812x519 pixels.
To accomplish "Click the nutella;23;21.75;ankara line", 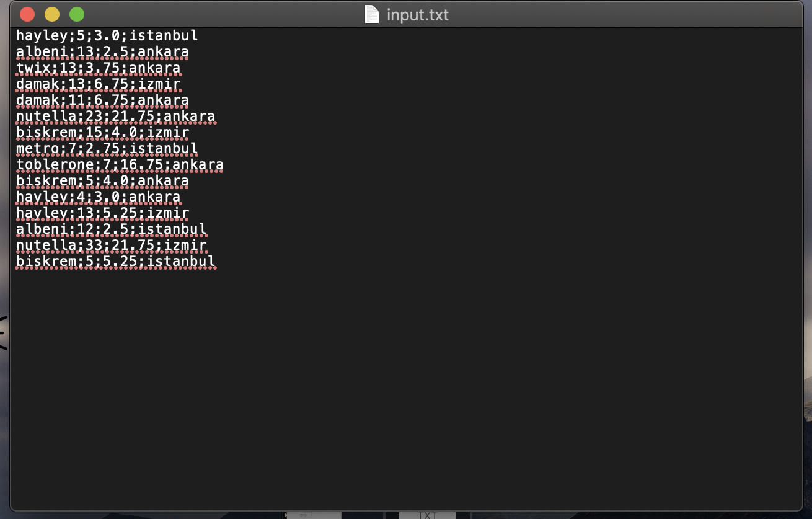I will pos(115,116).
